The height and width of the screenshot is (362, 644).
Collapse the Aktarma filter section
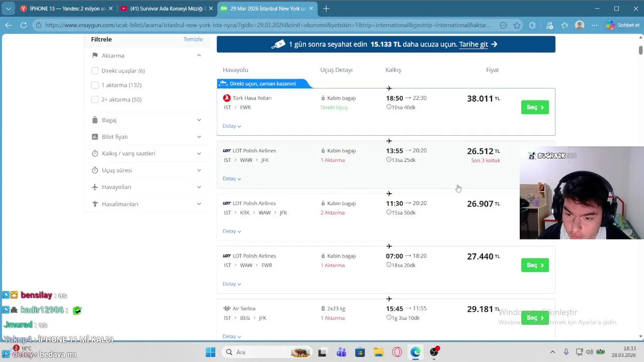(x=199, y=56)
